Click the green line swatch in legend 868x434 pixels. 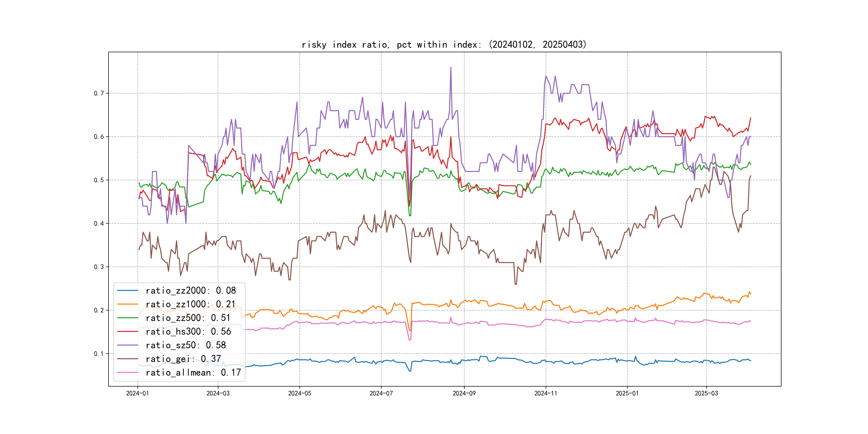click(x=127, y=318)
